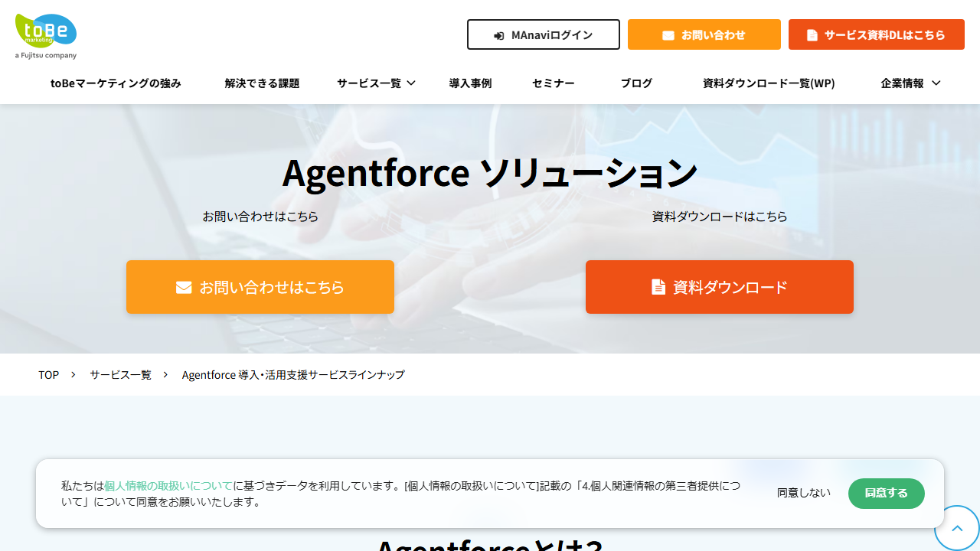
Task: Open ブログ menu item
Action: [636, 83]
